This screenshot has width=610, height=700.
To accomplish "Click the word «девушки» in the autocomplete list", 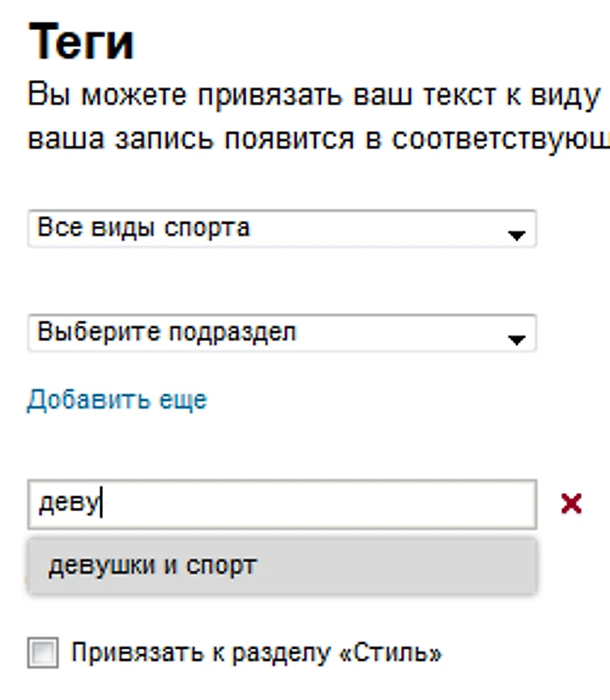I will coord(100,566).
